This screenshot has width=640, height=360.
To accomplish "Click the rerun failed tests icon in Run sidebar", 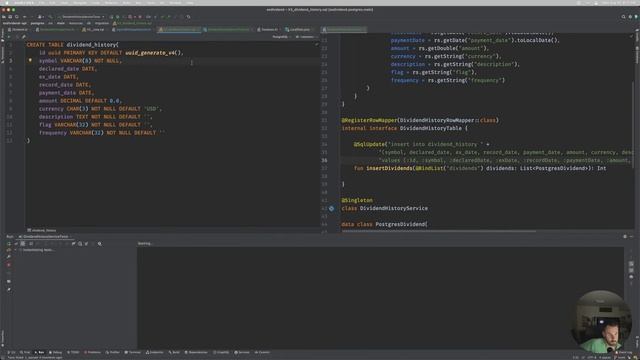I will coord(9,250).
